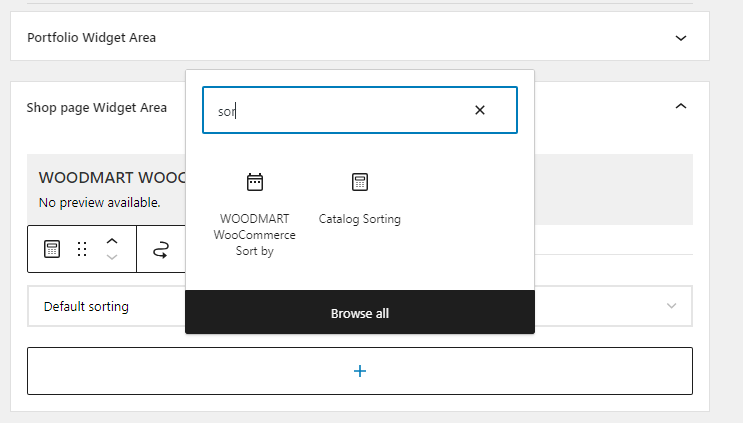The width and height of the screenshot is (743, 423).
Task: Browse all available blocks
Action: [360, 313]
